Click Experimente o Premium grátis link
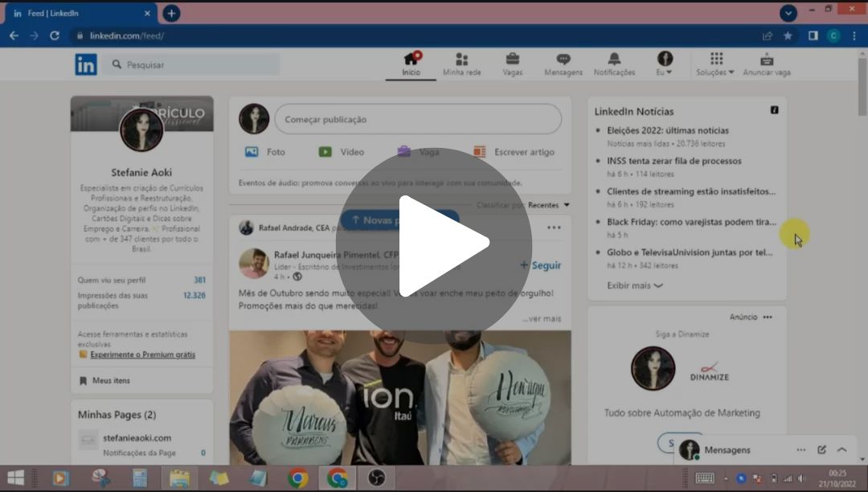 [143, 355]
